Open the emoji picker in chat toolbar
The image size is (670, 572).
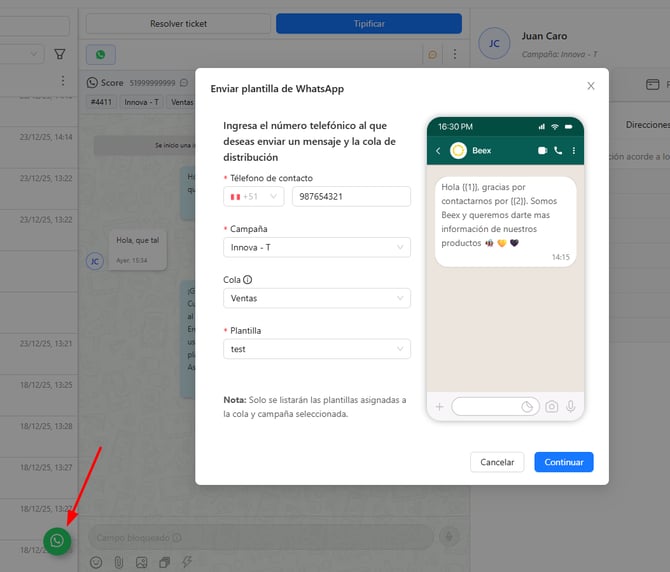(x=96, y=562)
